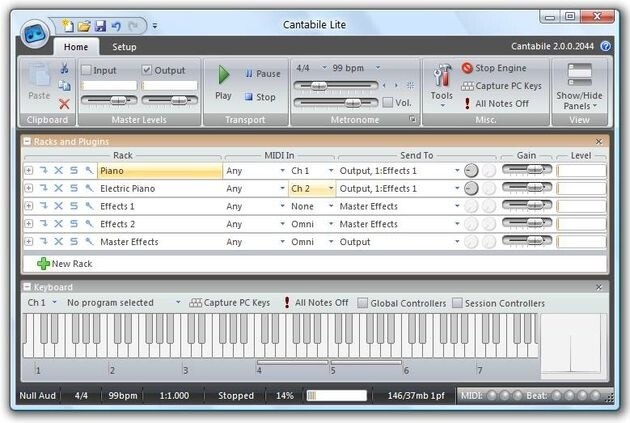
Task: Close the Keyboard panel
Action: (x=599, y=287)
